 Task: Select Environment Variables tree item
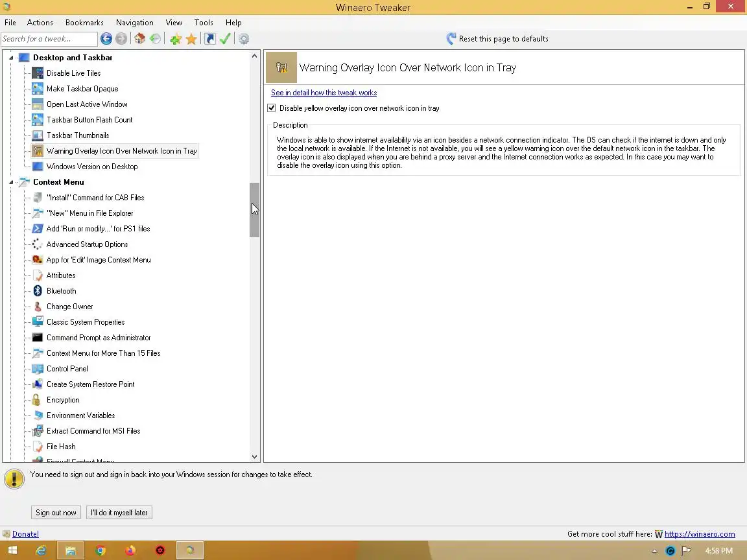[x=81, y=415]
